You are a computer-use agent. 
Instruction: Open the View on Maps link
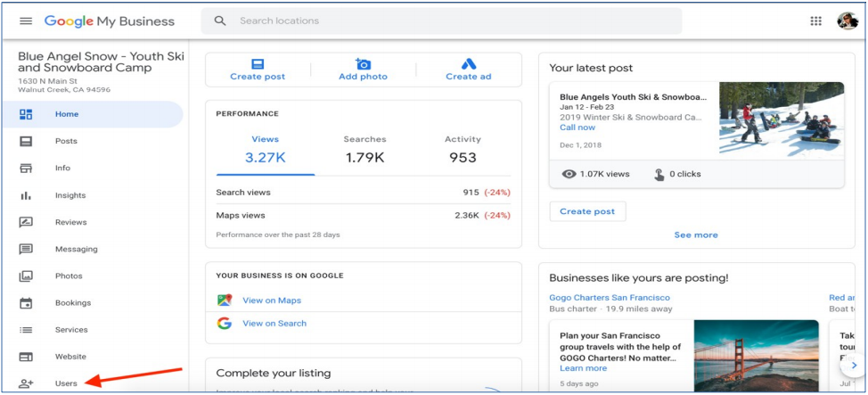click(x=272, y=300)
